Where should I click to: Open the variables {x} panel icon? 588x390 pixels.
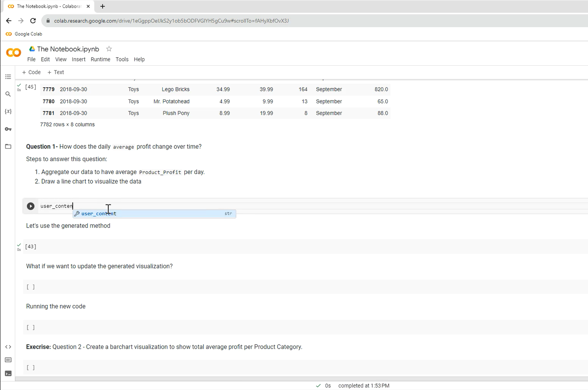(x=8, y=111)
